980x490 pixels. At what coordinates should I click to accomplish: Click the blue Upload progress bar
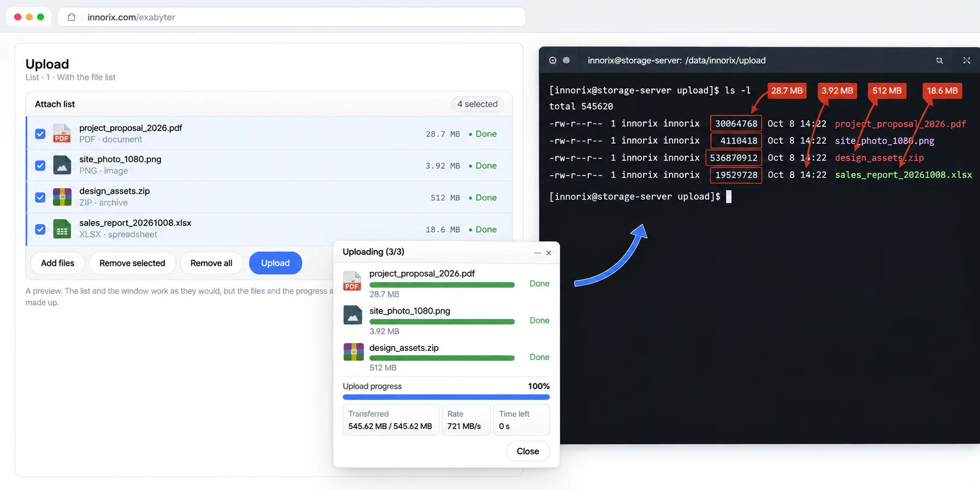[x=446, y=397]
